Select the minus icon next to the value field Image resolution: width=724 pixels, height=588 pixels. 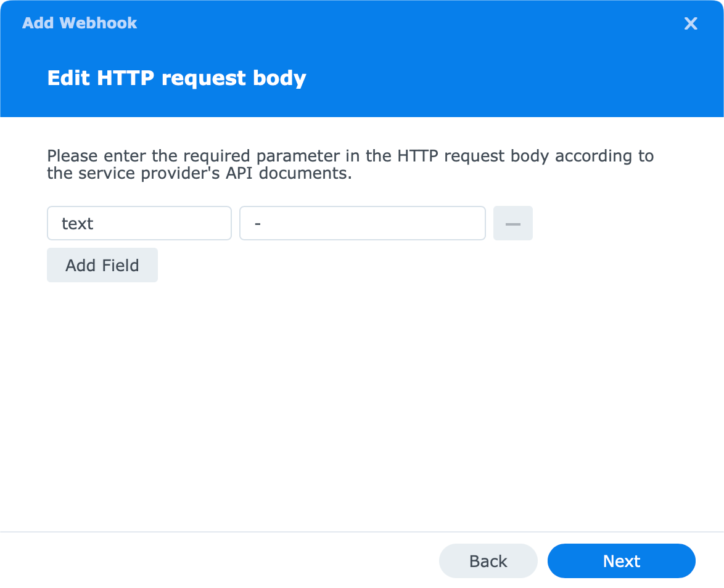[512, 223]
